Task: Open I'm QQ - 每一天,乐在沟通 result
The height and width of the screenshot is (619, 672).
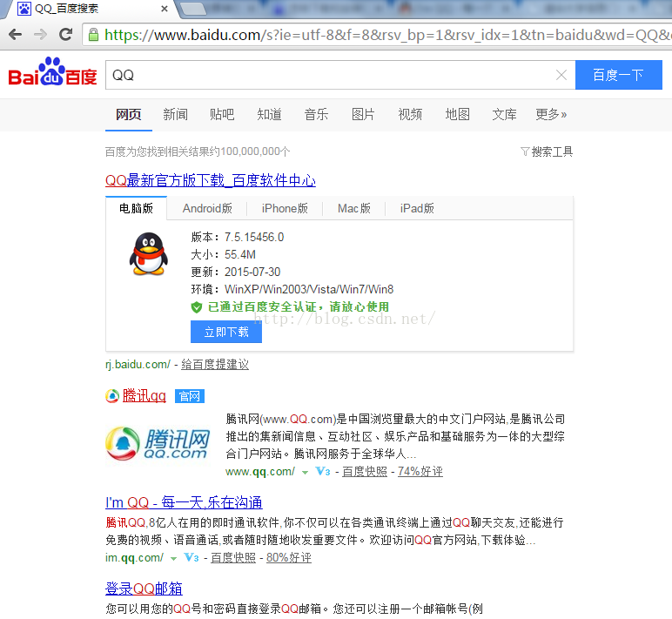Action: [184, 502]
